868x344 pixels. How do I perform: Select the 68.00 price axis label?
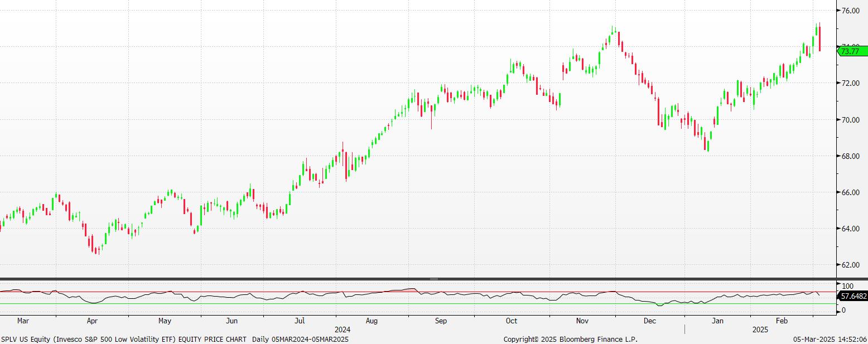click(x=850, y=156)
